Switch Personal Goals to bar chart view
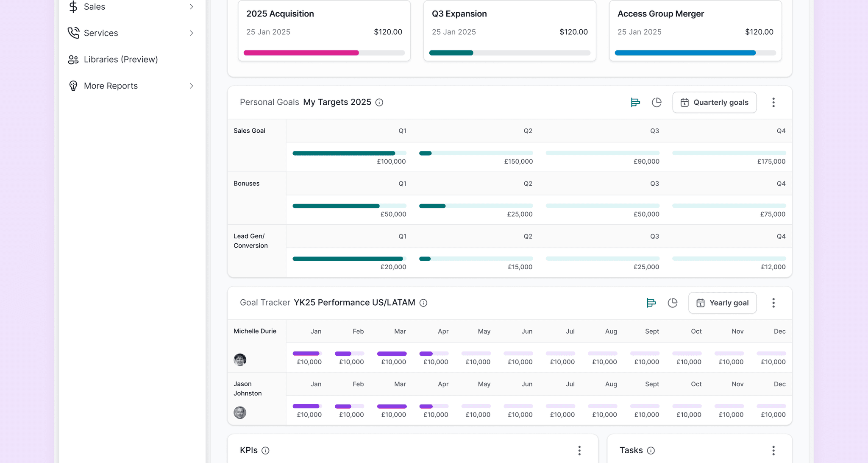The width and height of the screenshot is (868, 463). pos(635,102)
